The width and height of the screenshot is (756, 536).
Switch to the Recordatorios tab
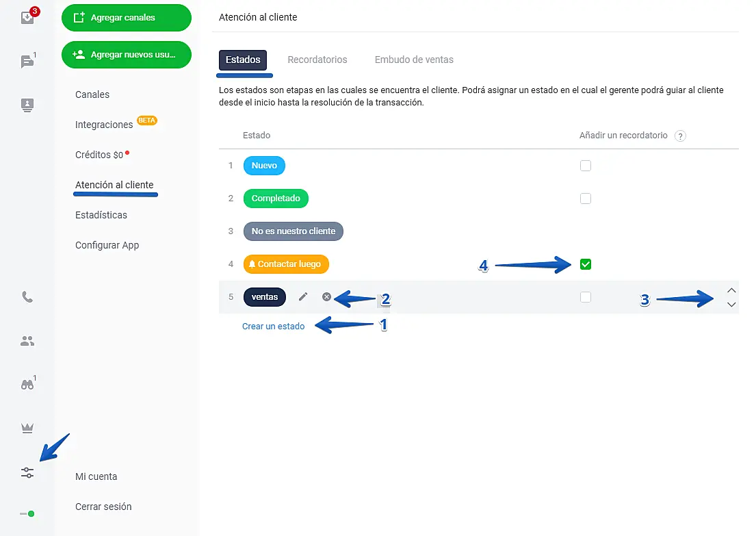(x=317, y=60)
